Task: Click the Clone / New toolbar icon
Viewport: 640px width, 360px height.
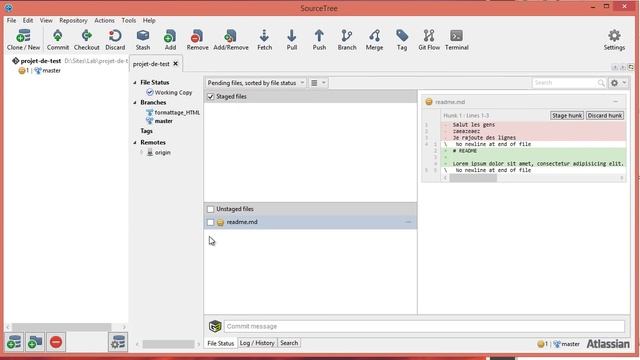Action: (x=23, y=40)
